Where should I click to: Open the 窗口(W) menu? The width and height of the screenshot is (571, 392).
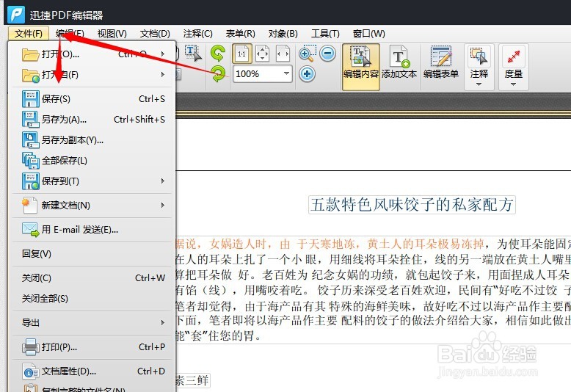pos(369,34)
